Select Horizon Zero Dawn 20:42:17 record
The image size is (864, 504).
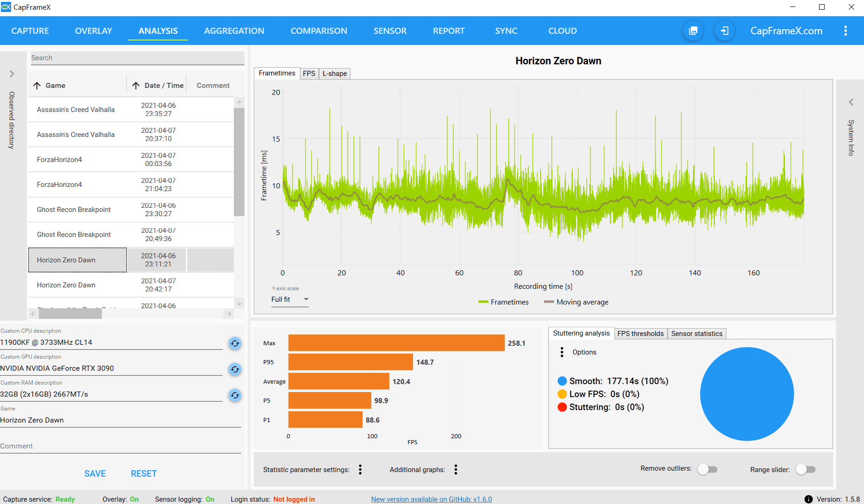[x=131, y=285]
